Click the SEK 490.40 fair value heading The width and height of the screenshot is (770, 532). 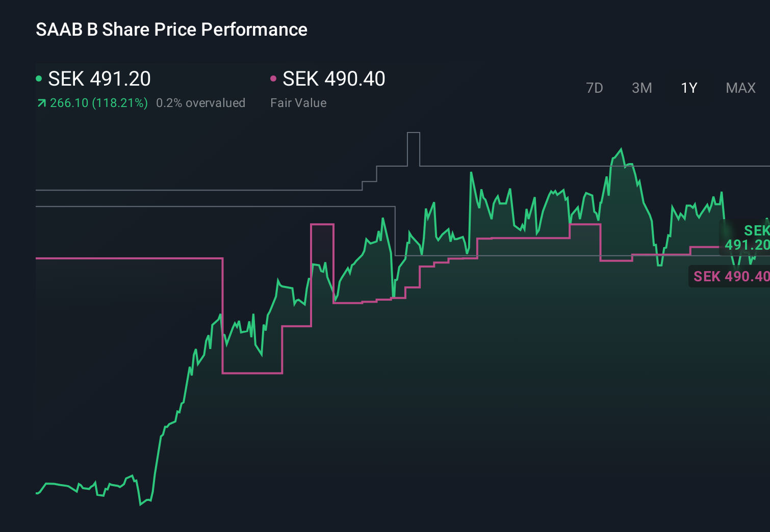pyautogui.click(x=334, y=79)
